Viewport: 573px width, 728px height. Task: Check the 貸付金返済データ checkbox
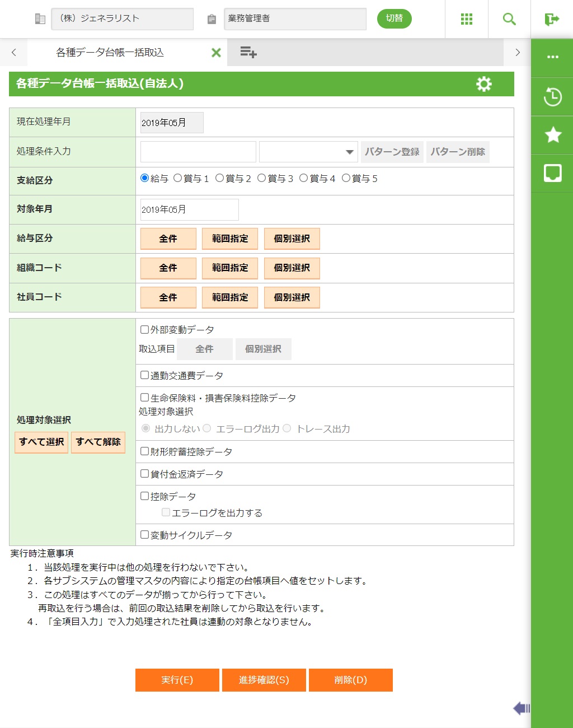coord(145,474)
